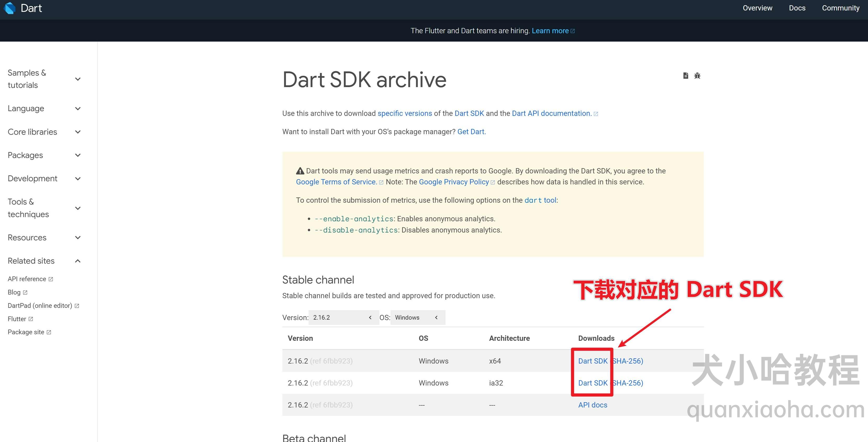Open the Community menu item
Viewport: 868px width, 442px height.
pos(842,7)
